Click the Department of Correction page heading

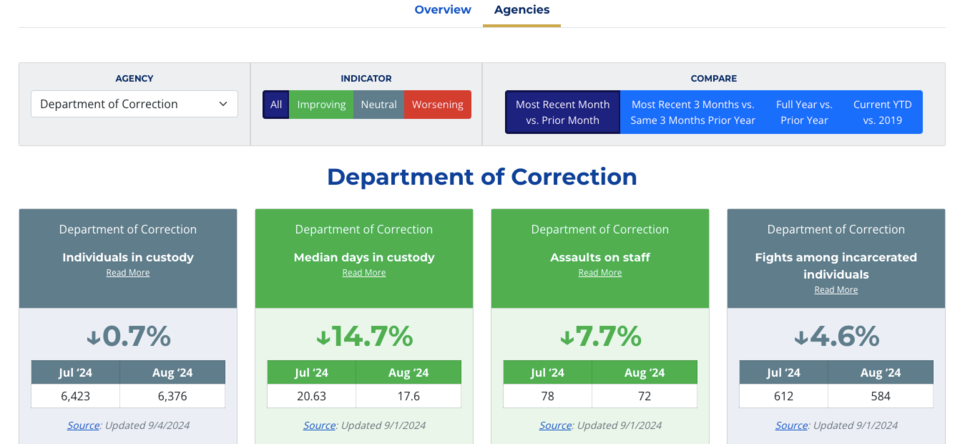482,176
